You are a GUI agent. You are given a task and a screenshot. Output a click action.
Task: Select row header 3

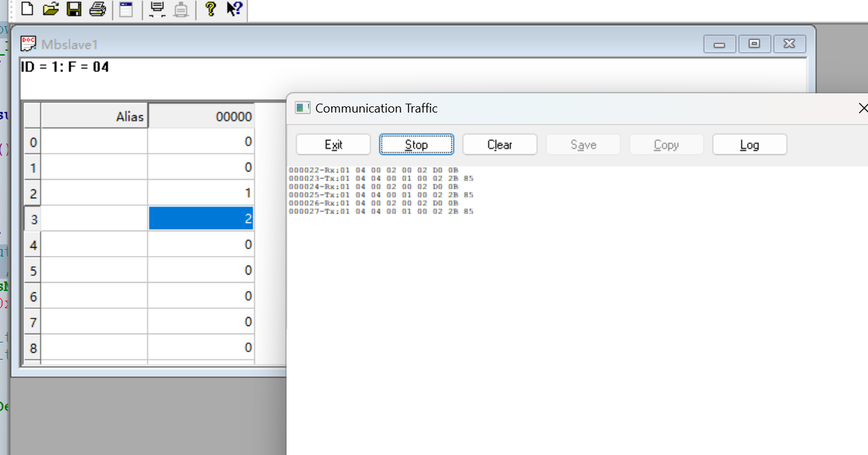tap(32, 219)
